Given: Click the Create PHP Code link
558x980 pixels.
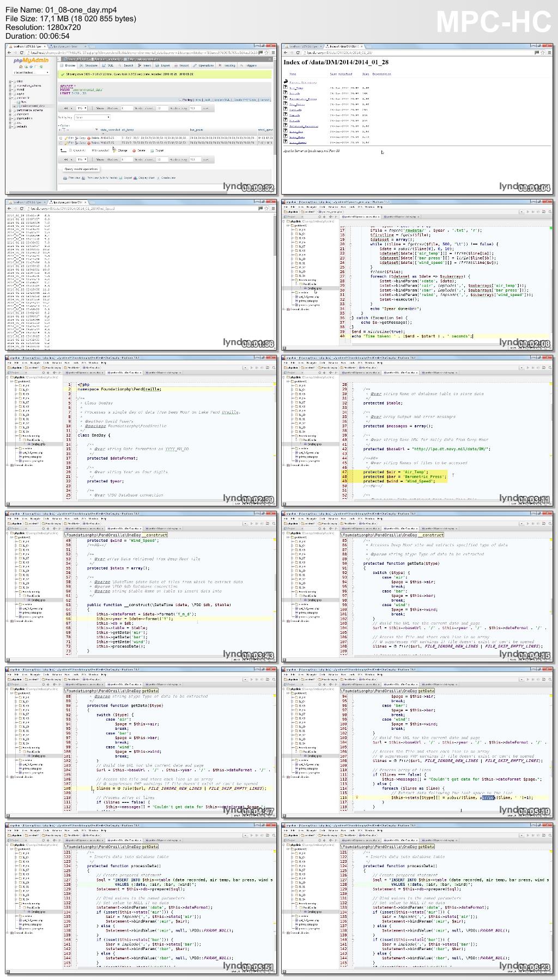Looking at the screenshot, I should point(245,100).
